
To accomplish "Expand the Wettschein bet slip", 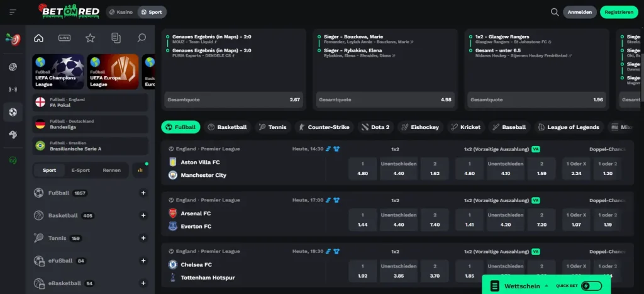I will [x=520, y=286].
